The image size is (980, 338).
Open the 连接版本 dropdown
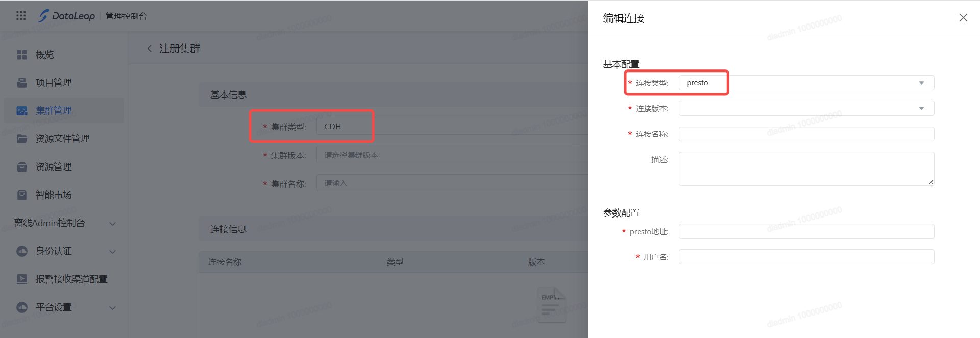[x=806, y=108]
